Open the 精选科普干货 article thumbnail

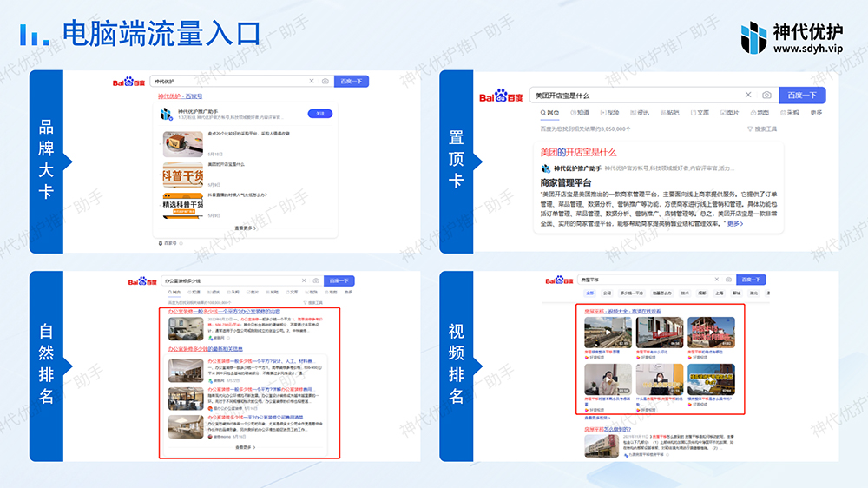(182, 206)
